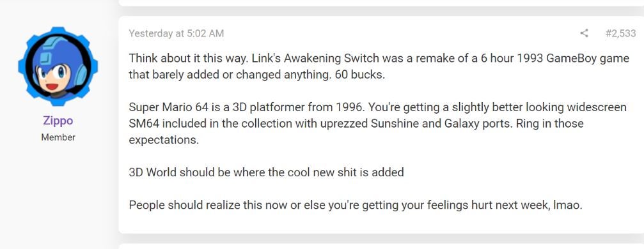Click the 'Member' title under Zippo
This screenshot has width=644, height=249.
[x=58, y=137]
